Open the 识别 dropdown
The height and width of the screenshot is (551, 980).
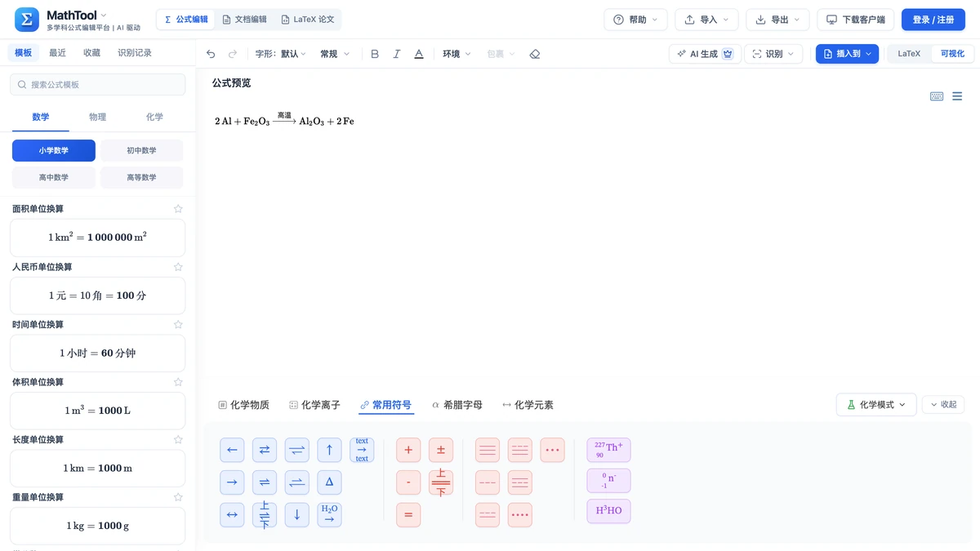[x=773, y=54]
